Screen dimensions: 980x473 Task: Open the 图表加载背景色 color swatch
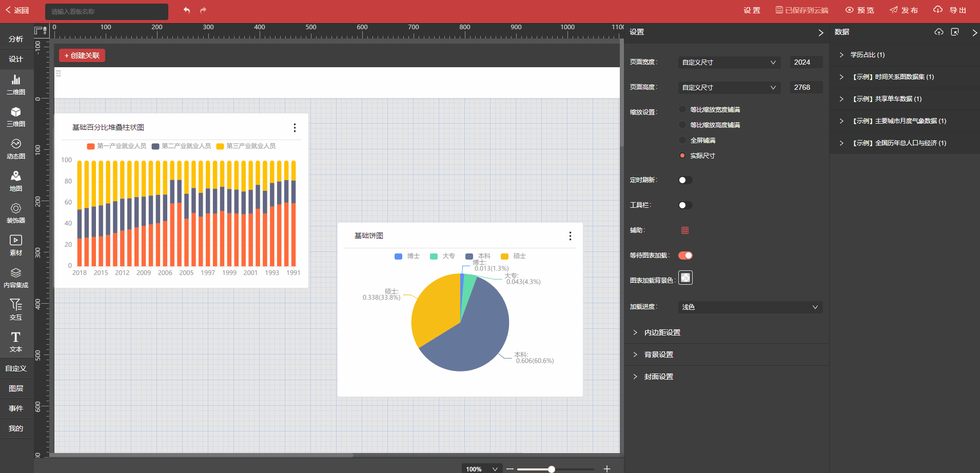pos(685,278)
